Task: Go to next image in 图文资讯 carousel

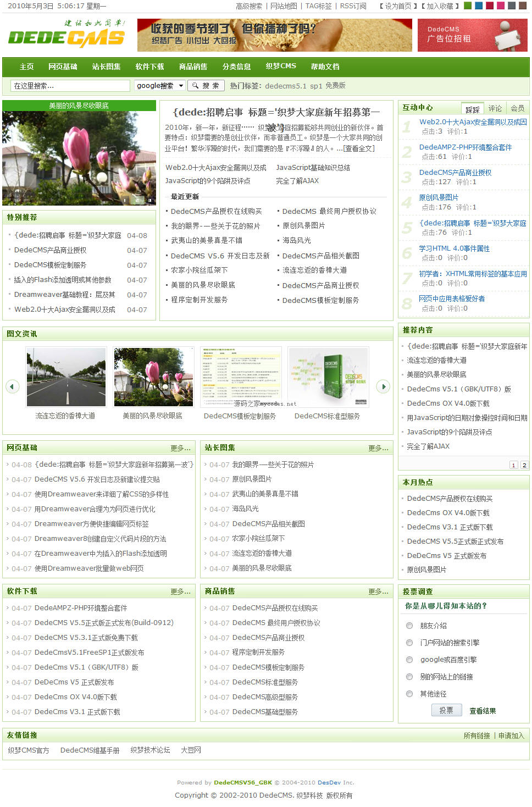Action: [383, 386]
